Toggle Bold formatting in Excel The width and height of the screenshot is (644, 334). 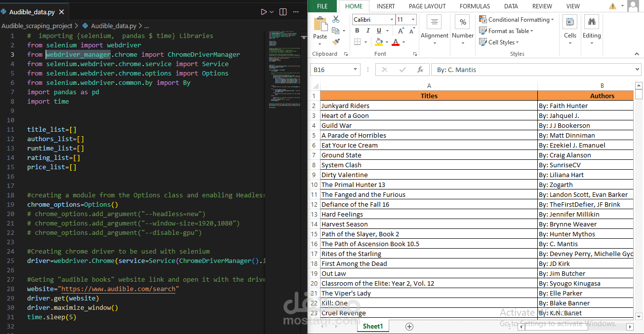[x=357, y=31]
